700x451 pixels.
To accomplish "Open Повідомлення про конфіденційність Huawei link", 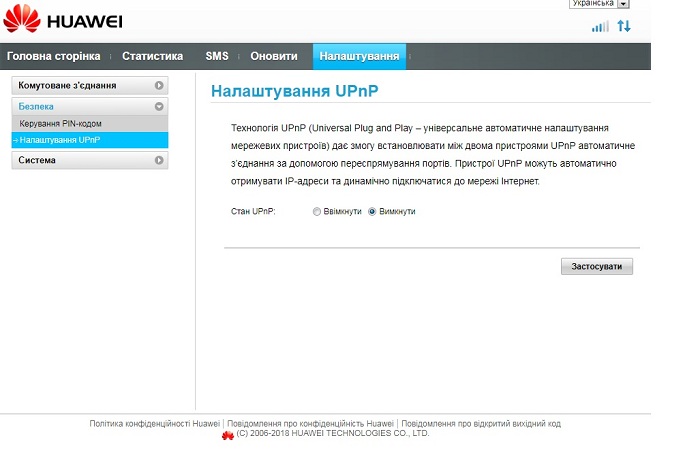I will [x=310, y=423].
